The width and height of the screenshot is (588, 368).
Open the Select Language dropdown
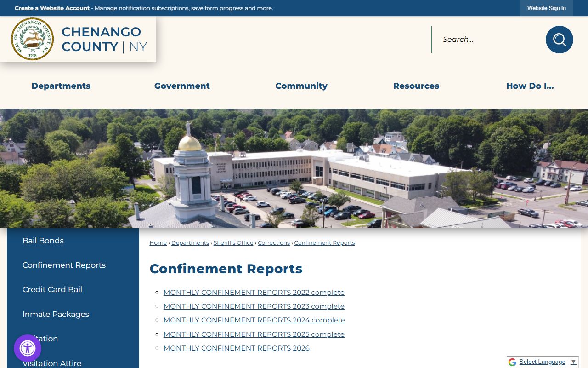[x=548, y=362]
